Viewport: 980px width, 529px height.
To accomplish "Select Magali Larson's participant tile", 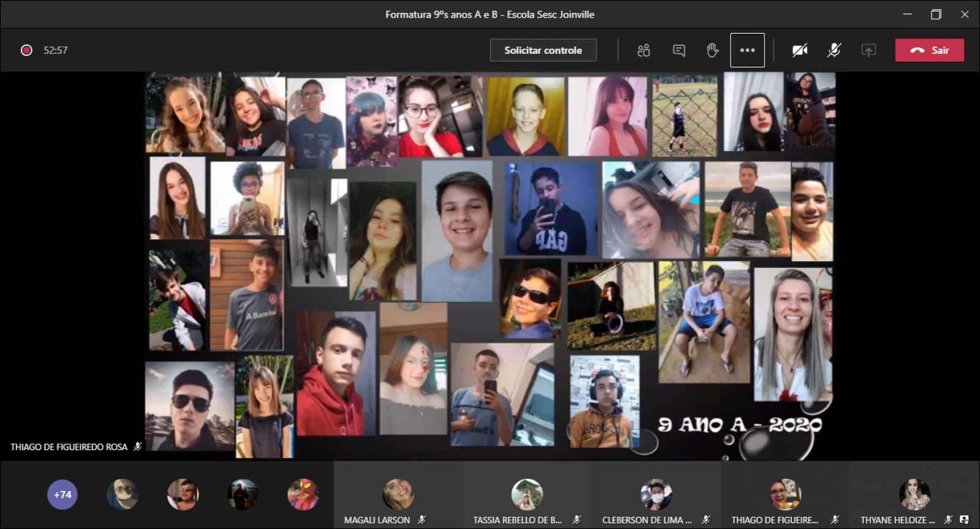I will (x=398, y=495).
